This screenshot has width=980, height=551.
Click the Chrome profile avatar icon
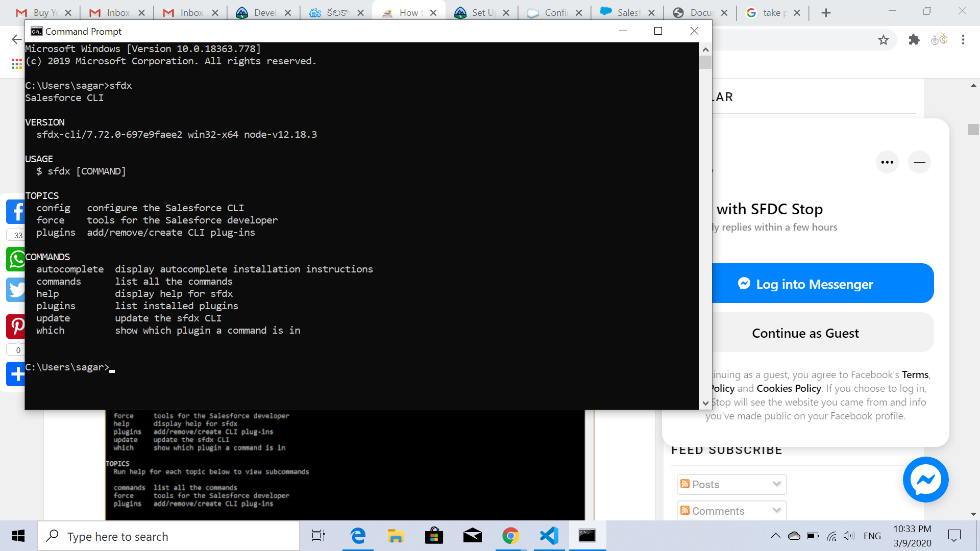tap(939, 40)
